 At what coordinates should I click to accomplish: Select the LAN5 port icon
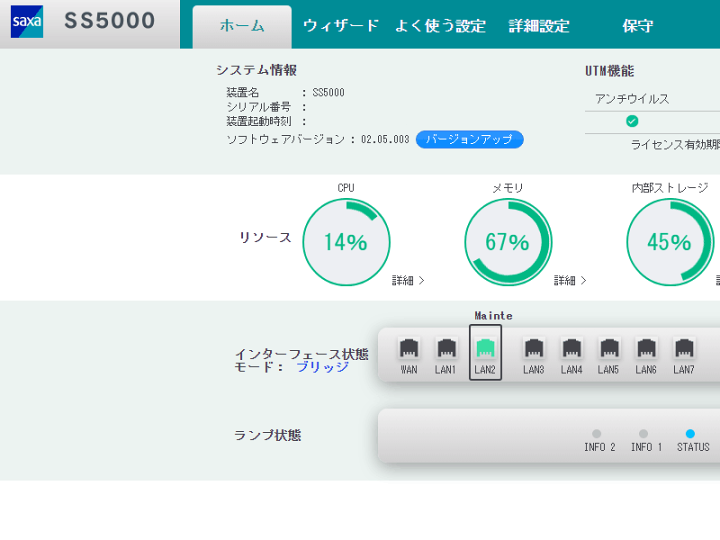[x=609, y=348]
